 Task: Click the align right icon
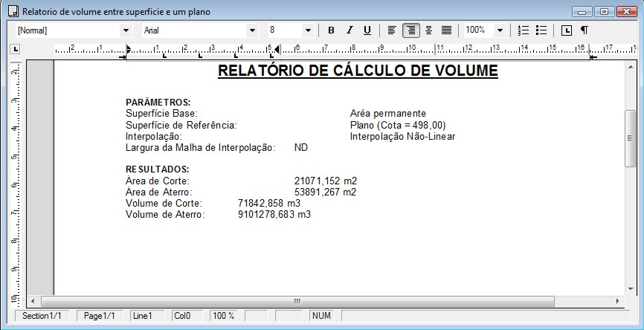click(x=410, y=30)
